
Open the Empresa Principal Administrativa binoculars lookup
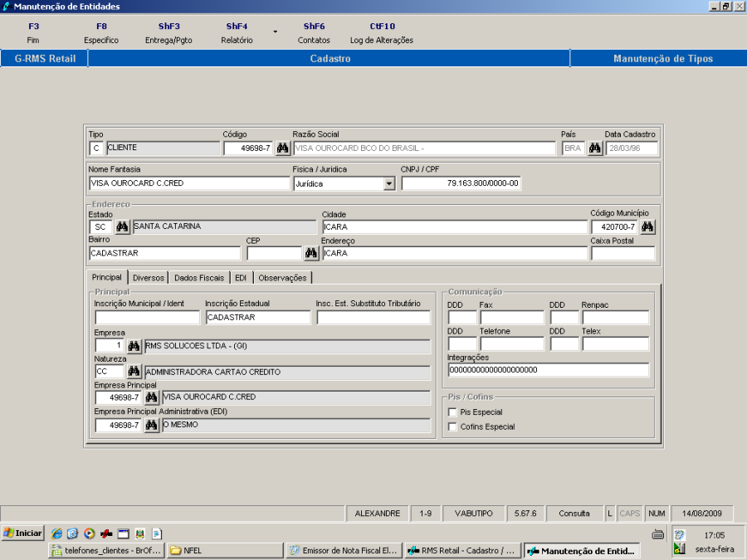click(x=152, y=425)
